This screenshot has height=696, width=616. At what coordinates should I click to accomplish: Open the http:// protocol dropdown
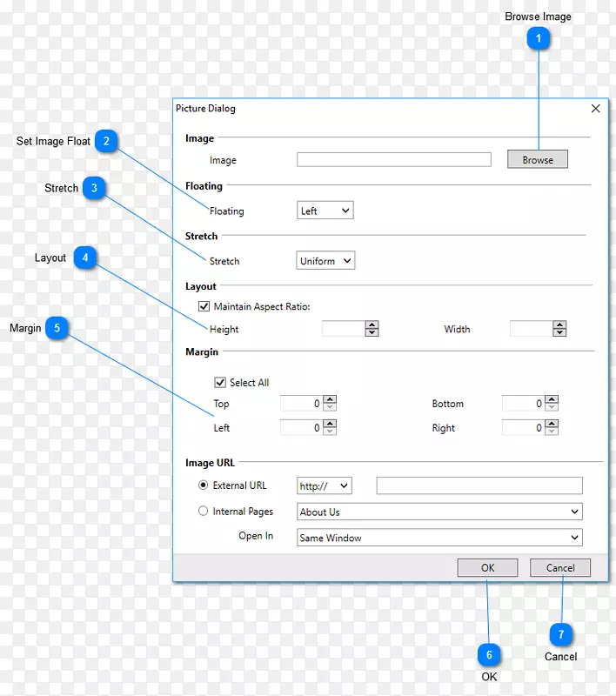click(325, 486)
